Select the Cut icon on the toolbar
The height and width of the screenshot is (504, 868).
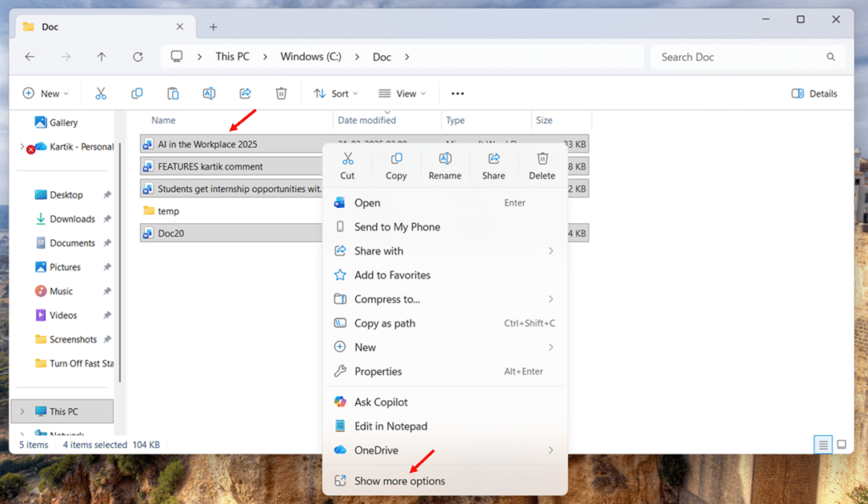click(100, 93)
